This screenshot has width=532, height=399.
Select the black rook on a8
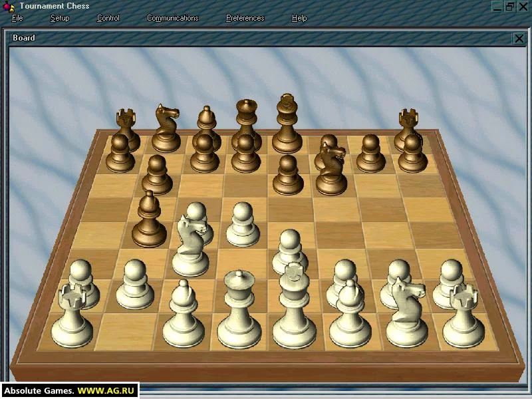(127, 122)
